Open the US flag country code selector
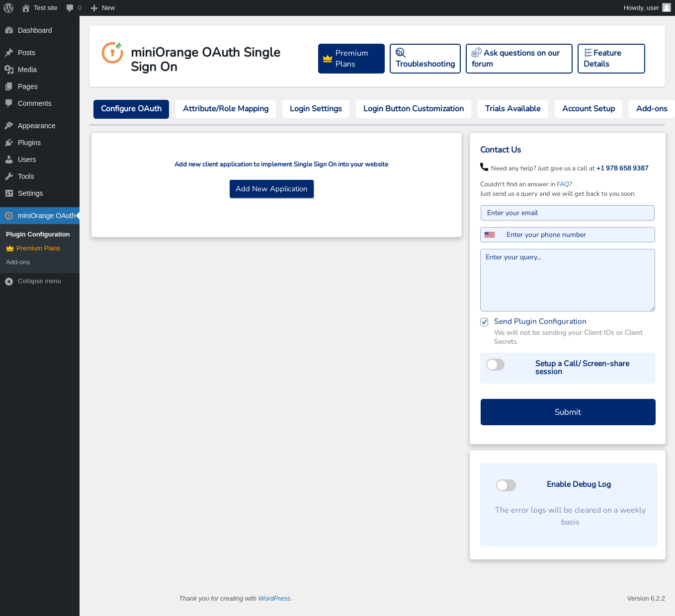 [490, 234]
